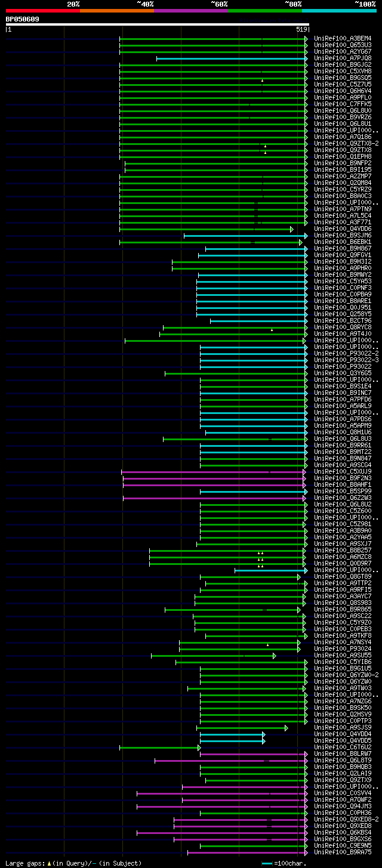The width and height of the screenshot is (382, 868).
Task: Open hit UniRef100_Q6KBS4
Action: point(343,833)
